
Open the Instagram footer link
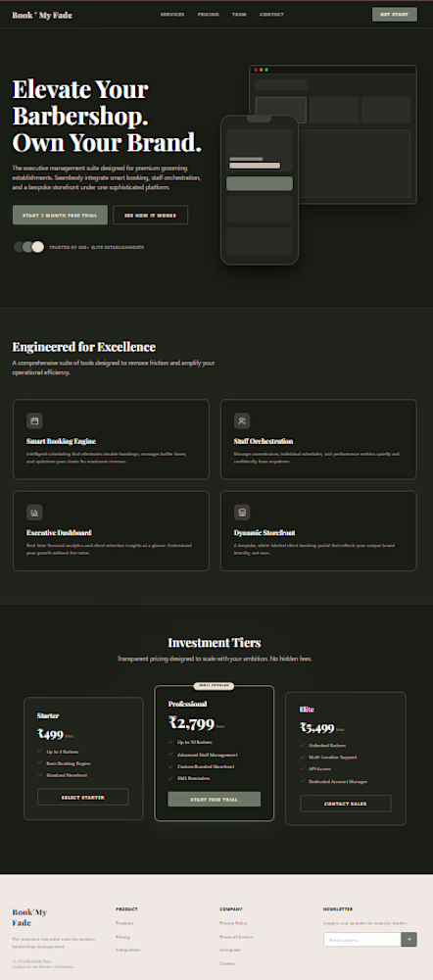tap(230, 950)
